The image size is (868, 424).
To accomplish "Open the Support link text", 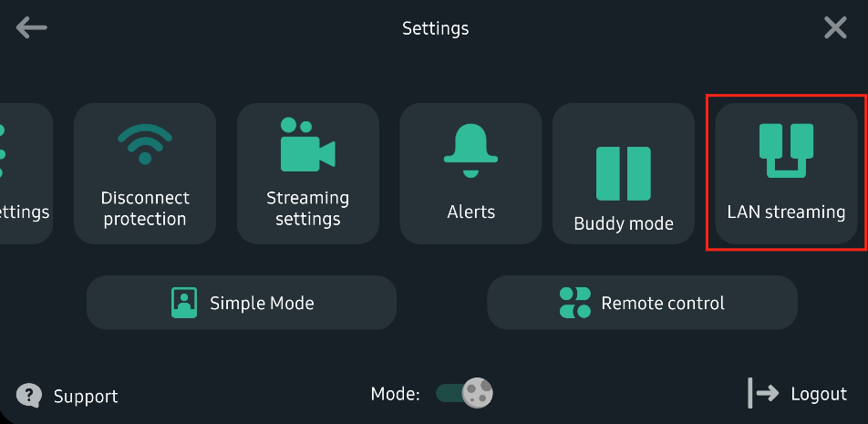I will tap(86, 397).
